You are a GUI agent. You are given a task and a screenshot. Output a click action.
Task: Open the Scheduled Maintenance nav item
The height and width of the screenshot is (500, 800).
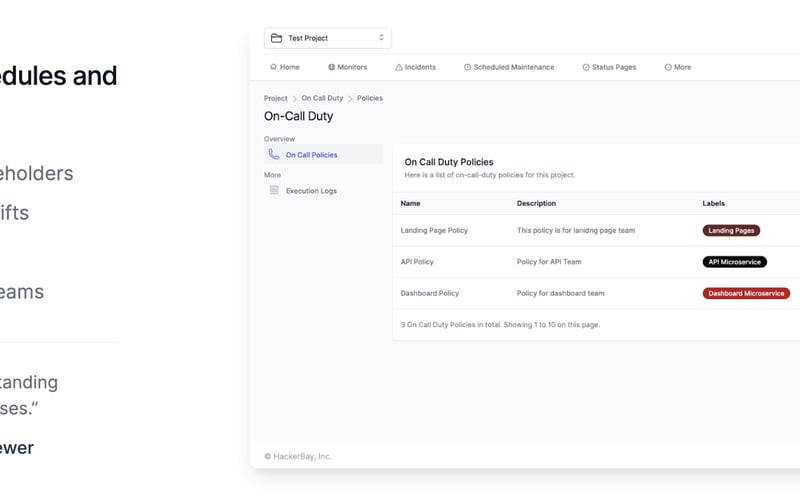[509, 67]
